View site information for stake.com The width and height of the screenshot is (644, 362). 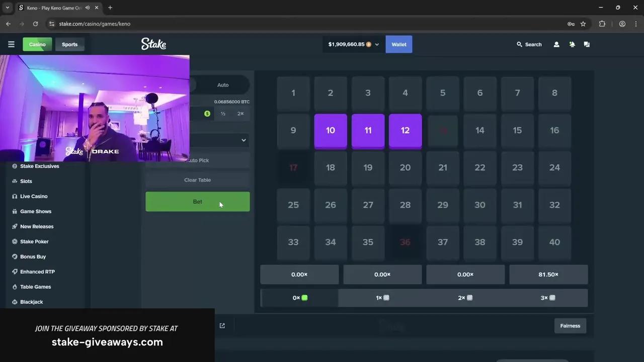pos(51,24)
